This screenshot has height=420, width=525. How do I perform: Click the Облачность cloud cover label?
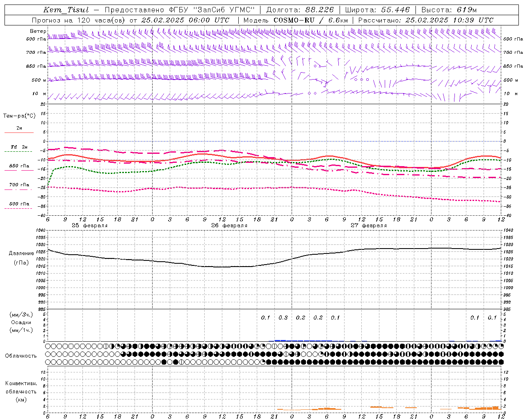[21, 356]
